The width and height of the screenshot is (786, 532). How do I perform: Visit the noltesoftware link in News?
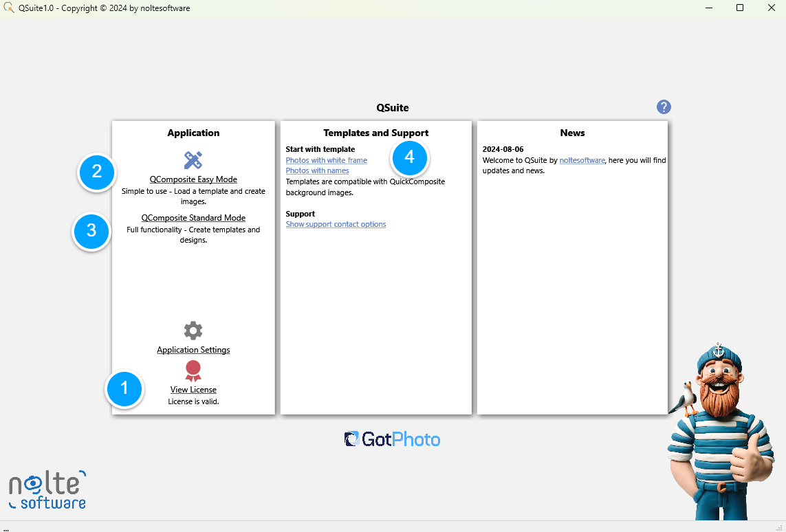pyautogui.click(x=582, y=160)
